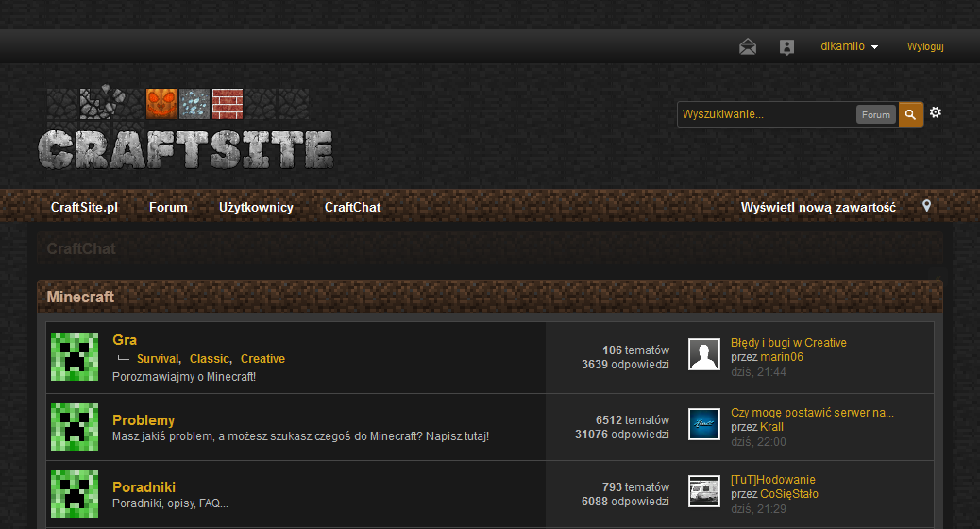The width and height of the screenshot is (980, 529).
Task: Click marin06's avatar thumbnail
Action: (x=704, y=354)
